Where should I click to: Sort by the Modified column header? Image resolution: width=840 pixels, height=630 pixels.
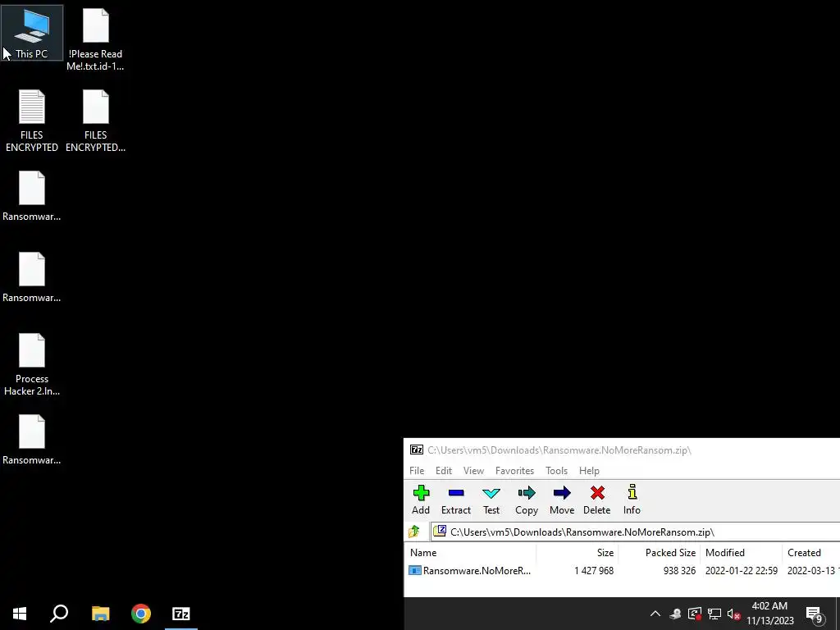[741, 552]
